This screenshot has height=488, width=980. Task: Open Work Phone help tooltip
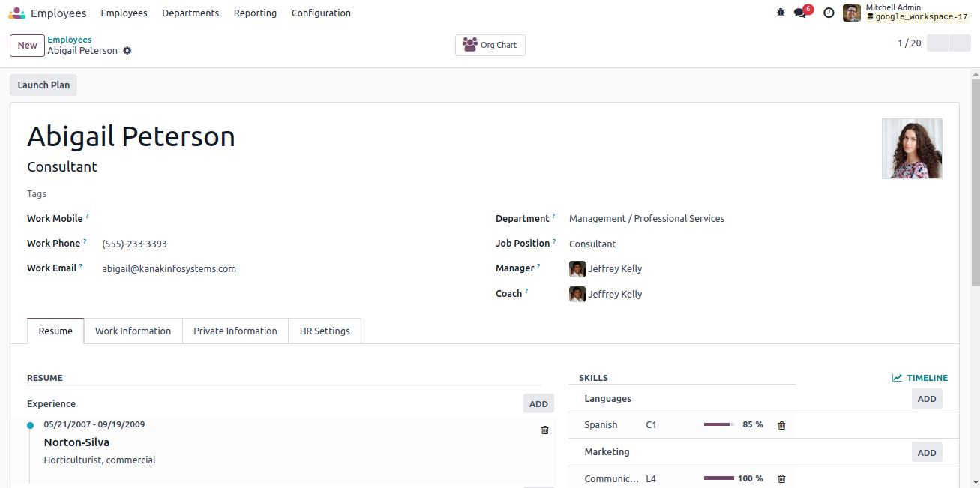[85, 241]
